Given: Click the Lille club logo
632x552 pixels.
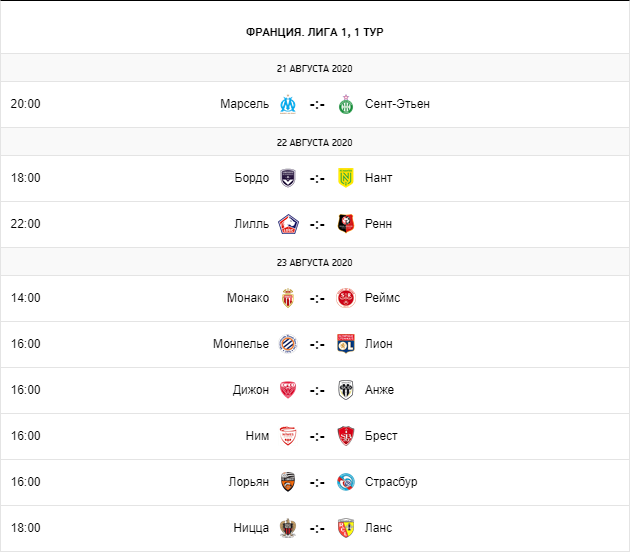Looking at the screenshot, I should pyautogui.click(x=288, y=224).
